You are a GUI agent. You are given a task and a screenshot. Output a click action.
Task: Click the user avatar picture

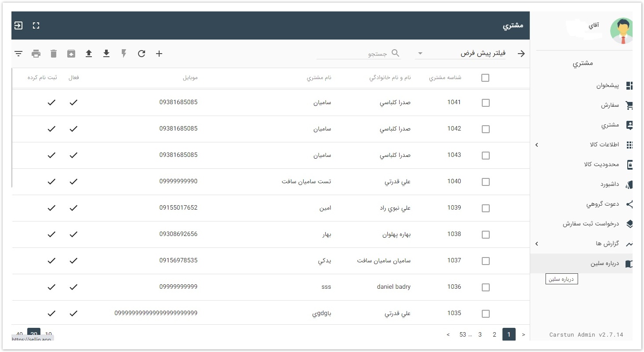[x=622, y=31]
